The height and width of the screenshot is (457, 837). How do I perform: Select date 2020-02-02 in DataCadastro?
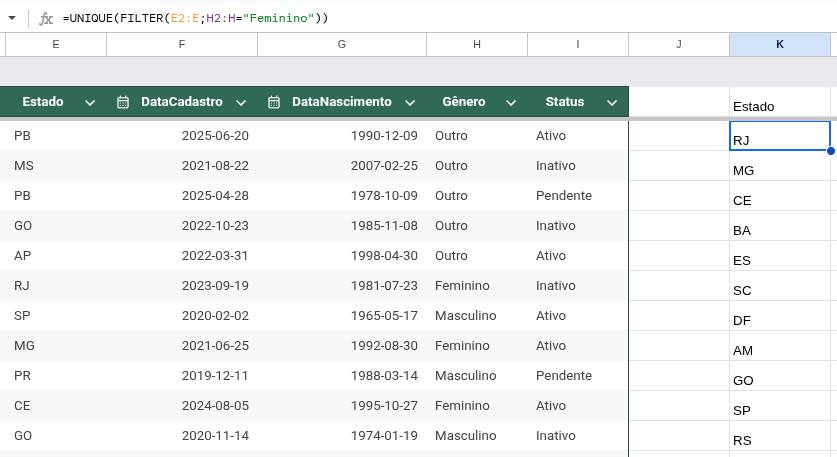[x=182, y=316]
